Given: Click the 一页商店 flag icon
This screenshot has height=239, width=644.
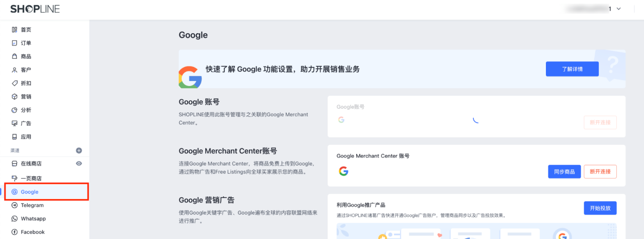Looking at the screenshot, I should coord(15,178).
